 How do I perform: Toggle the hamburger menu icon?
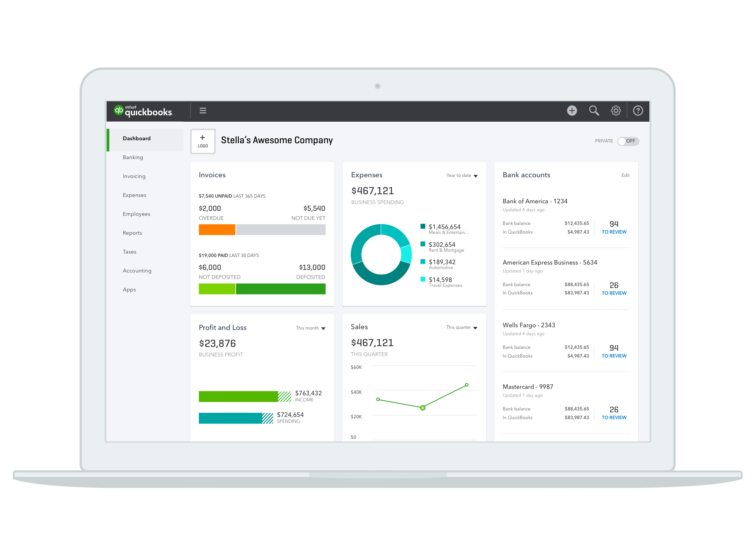pos(203,111)
